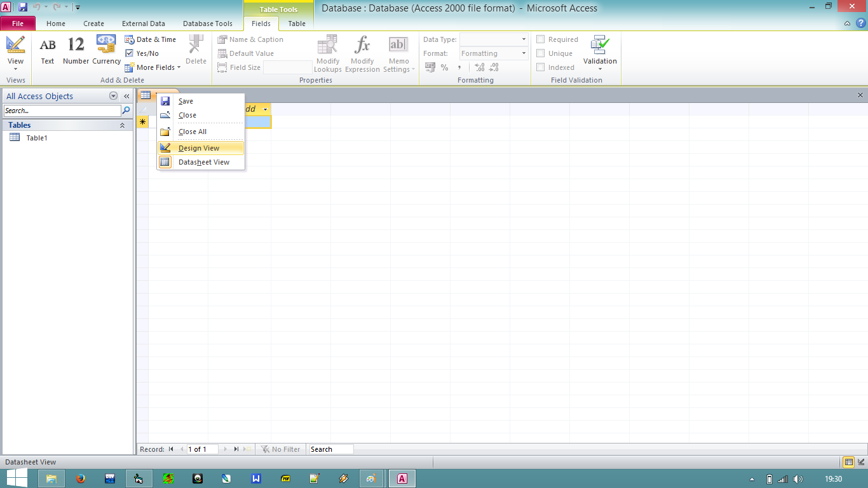The image size is (868, 488).
Task: Open All Access Objects dropdown arrow
Action: point(113,97)
